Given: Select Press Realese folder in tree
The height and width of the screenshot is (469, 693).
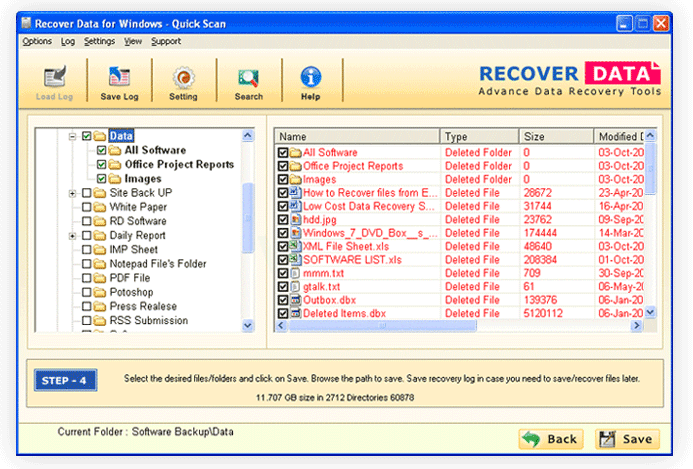Looking at the screenshot, I should coord(143,306).
